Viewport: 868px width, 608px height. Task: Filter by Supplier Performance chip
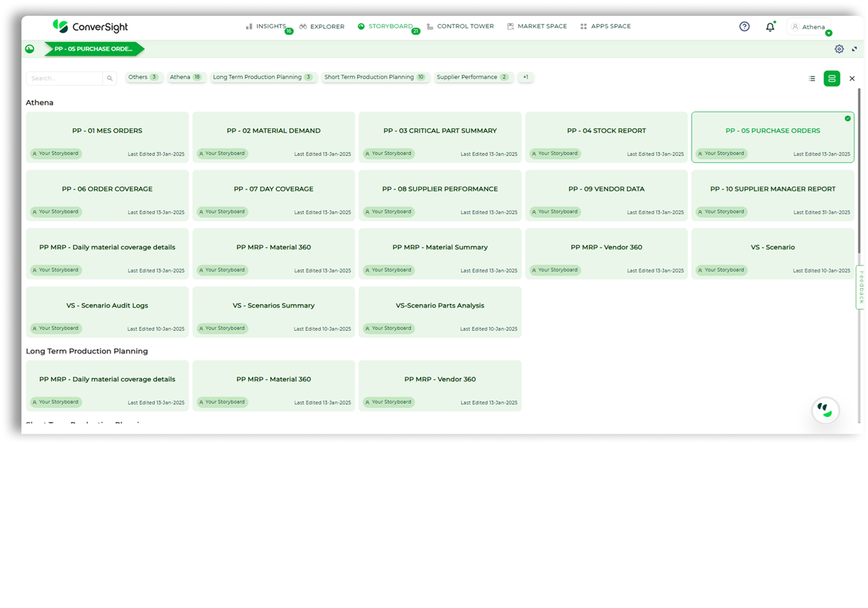tap(473, 77)
